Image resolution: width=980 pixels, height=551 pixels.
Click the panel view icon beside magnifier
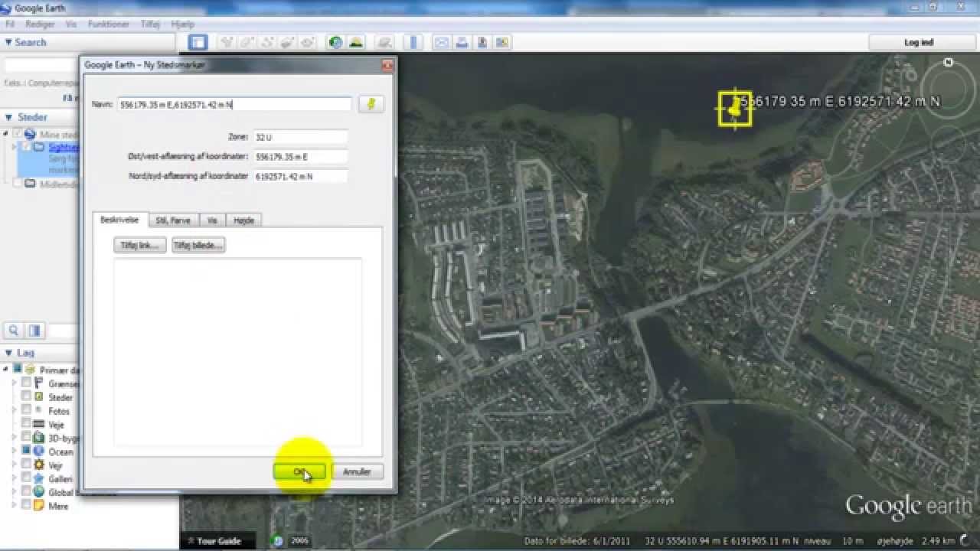(34, 331)
